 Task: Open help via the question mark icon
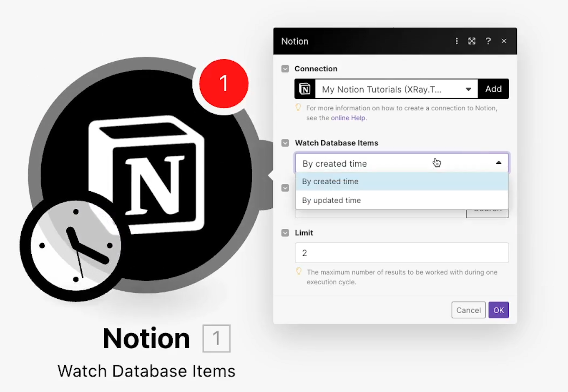[488, 41]
